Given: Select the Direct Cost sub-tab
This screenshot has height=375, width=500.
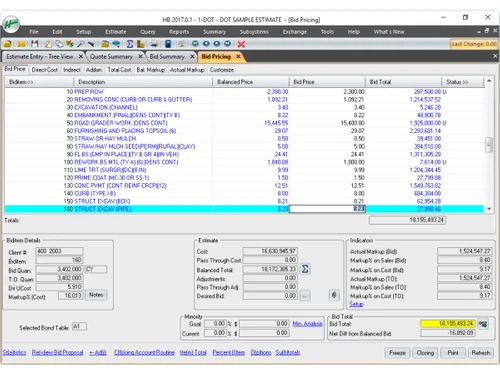Looking at the screenshot, I should [45, 70].
